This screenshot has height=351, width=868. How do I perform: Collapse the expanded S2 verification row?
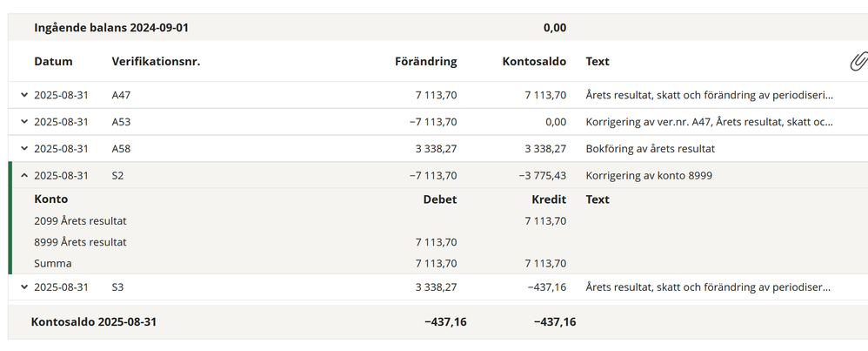tap(24, 176)
